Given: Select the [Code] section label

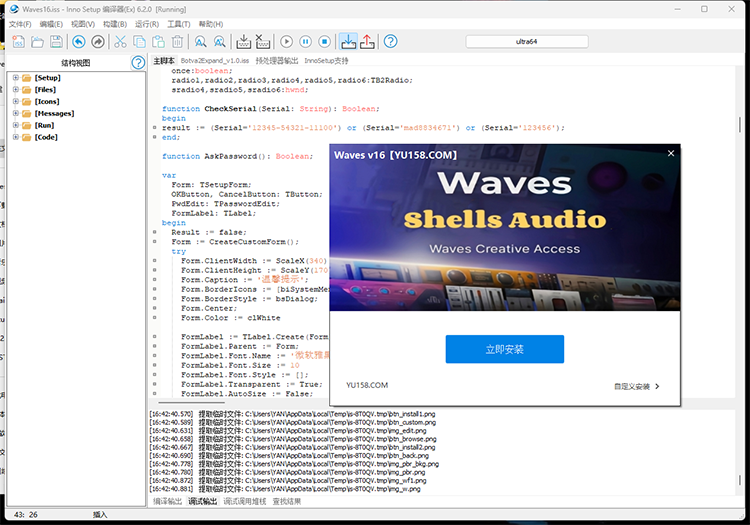Looking at the screenshot, I should pyautogui.click(x=46, y=137).
